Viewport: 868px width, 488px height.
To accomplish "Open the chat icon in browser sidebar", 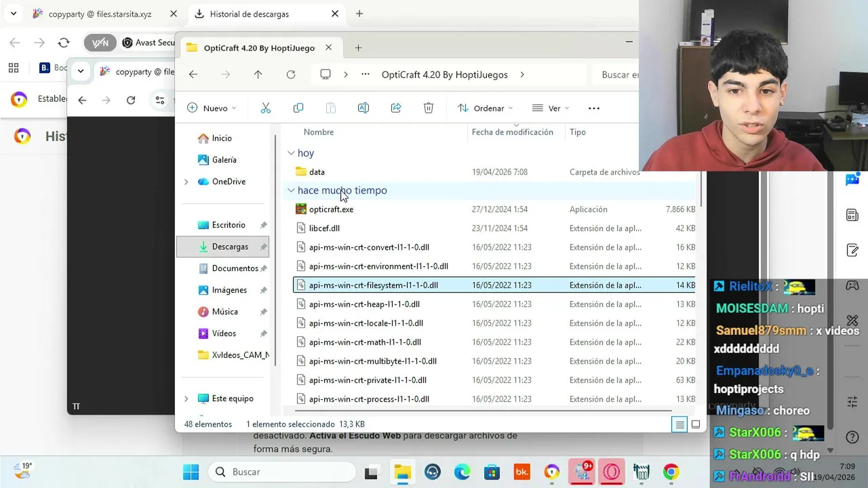I will (x=852, y=180).
